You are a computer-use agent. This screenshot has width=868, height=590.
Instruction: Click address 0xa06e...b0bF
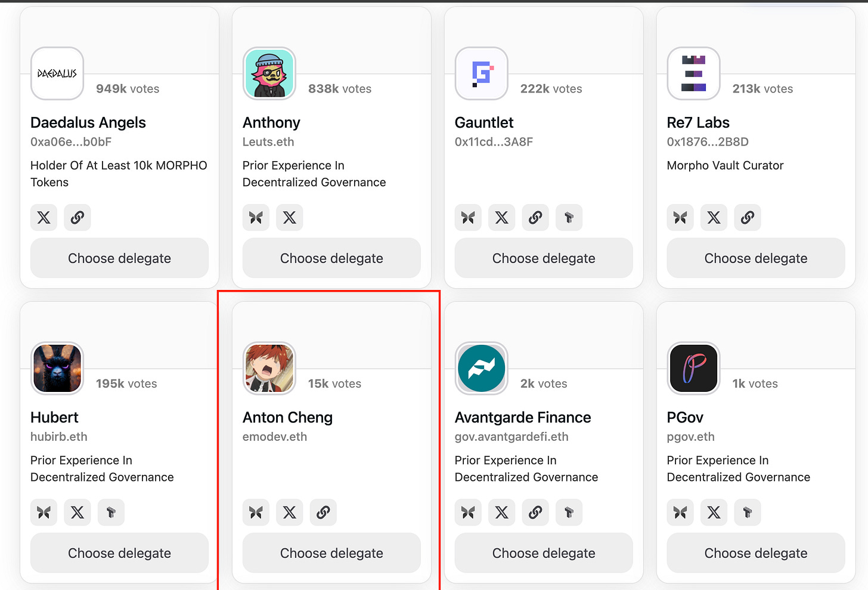click(71, 142)
